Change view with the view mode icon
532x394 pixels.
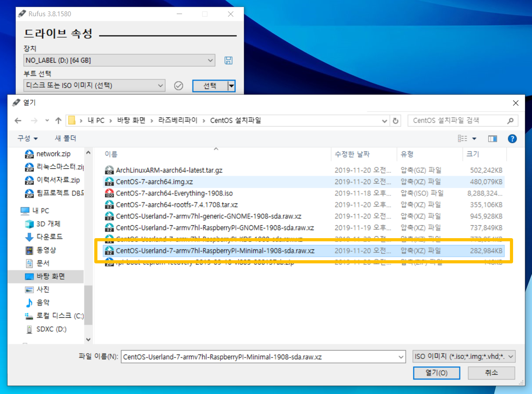pyautogui.click(x=462, y=139)
